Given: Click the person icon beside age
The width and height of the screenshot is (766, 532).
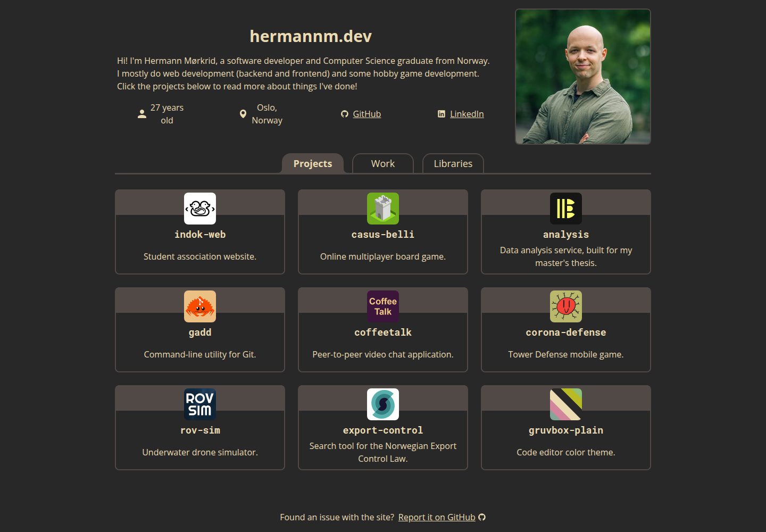Looking at the screenshot, I should coord(142,114).
